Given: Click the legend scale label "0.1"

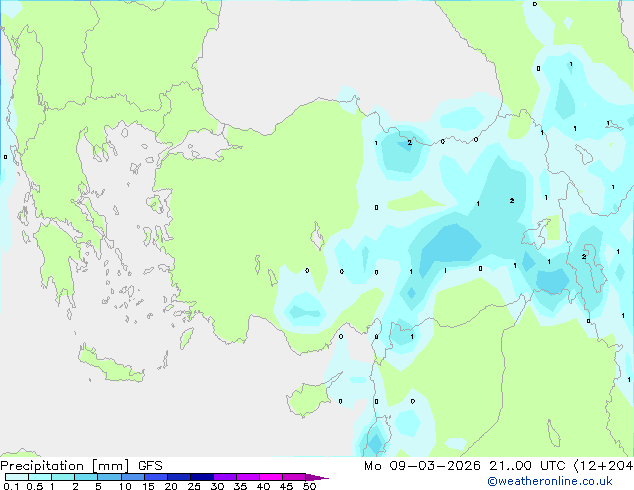Looking at the screenshot, I should [x=11, y=486].
